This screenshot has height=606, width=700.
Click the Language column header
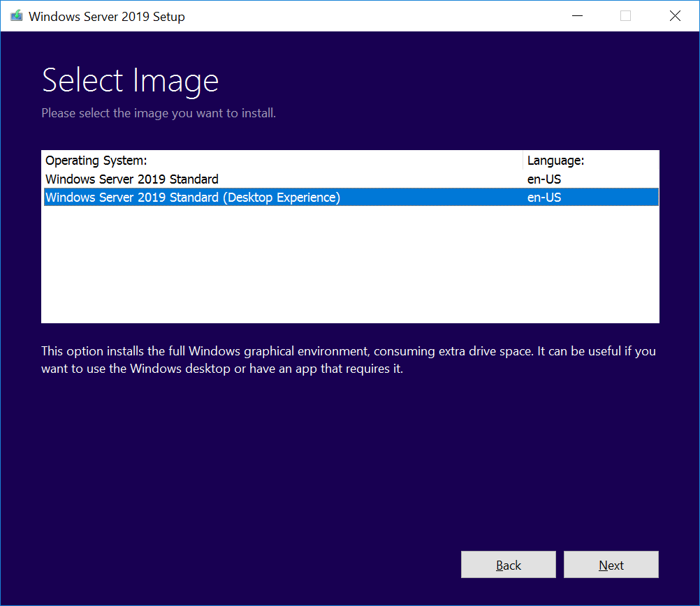point(555,161)
